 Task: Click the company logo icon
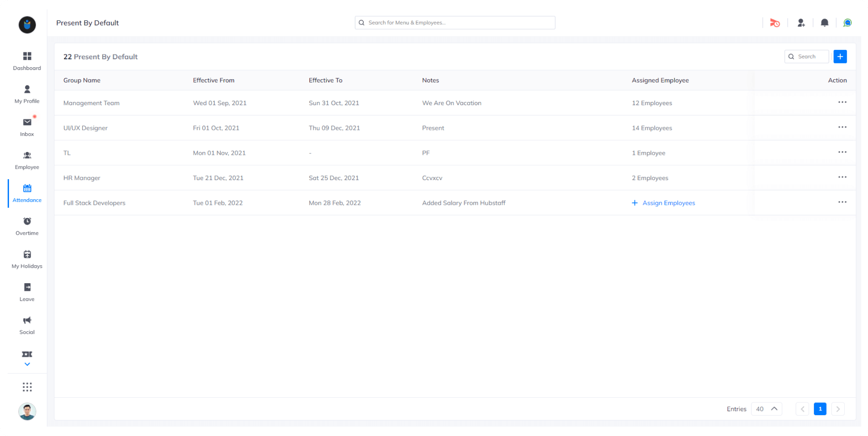coord(27,25)
